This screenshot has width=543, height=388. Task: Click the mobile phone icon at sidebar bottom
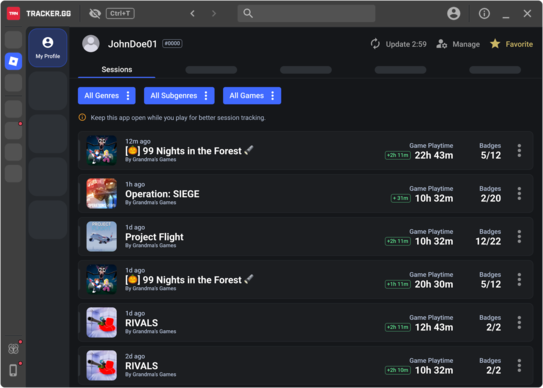(x=13, y=370)
